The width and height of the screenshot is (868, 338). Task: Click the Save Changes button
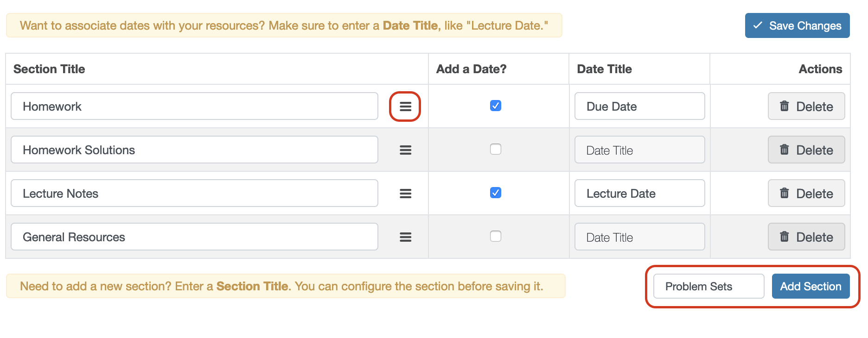[797, 25]
